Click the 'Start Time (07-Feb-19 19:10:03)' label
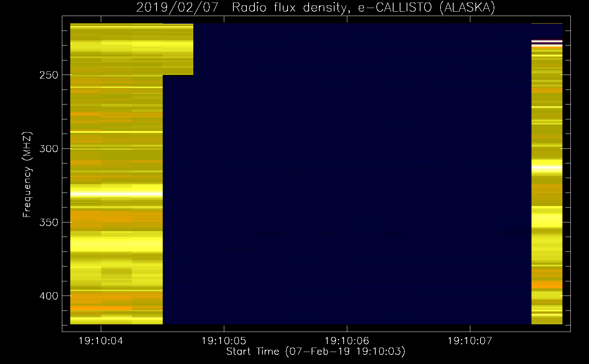Image resolution: width=589 pixels, height=364 pixels. (316, 351)
